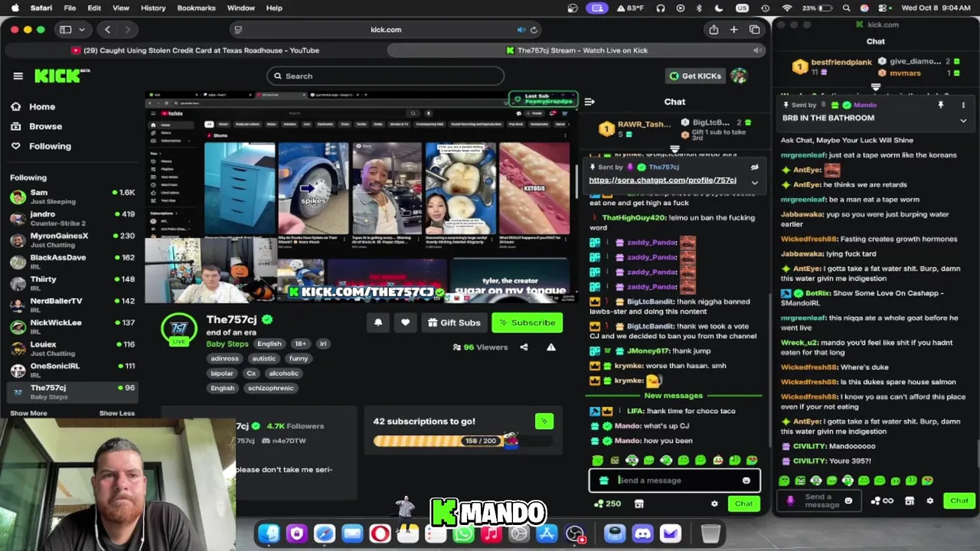This screenshot has width=980, height=551.
Task: Open the sora.chatgpt.com profile link
Action: point(662,180)
